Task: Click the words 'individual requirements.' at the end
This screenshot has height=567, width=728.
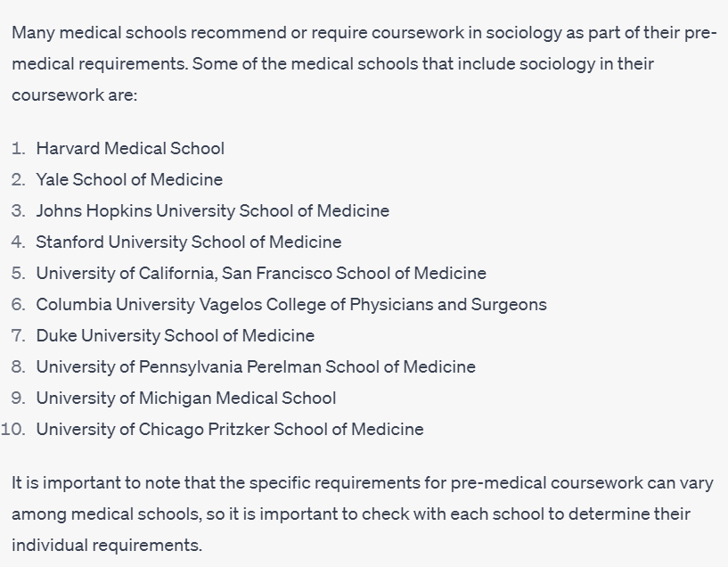Action: coord(107,545)
